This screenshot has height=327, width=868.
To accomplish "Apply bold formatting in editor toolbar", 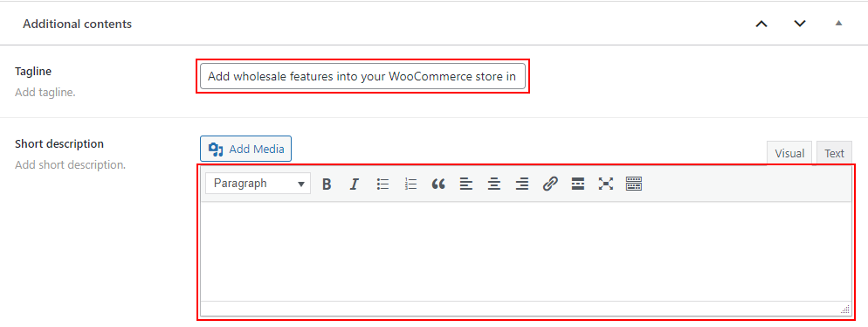I will coord(327,184).
